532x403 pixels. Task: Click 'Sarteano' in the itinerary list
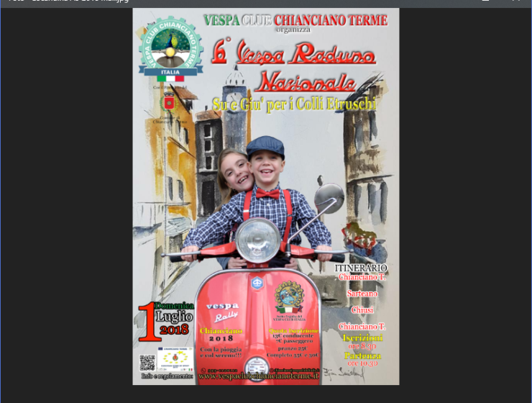(x=362, y=294)
